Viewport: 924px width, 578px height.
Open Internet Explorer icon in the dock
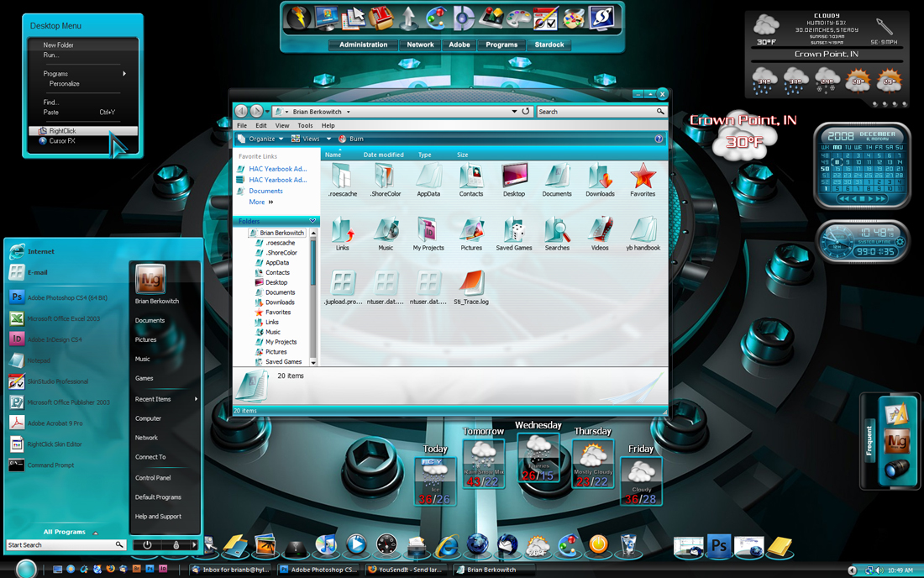click(447, 546)
